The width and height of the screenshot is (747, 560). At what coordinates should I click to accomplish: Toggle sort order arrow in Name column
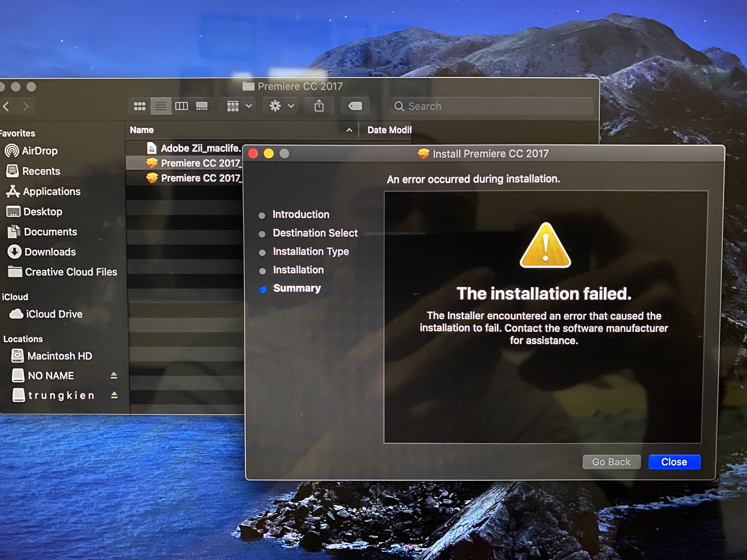click(x=350, y=130)
